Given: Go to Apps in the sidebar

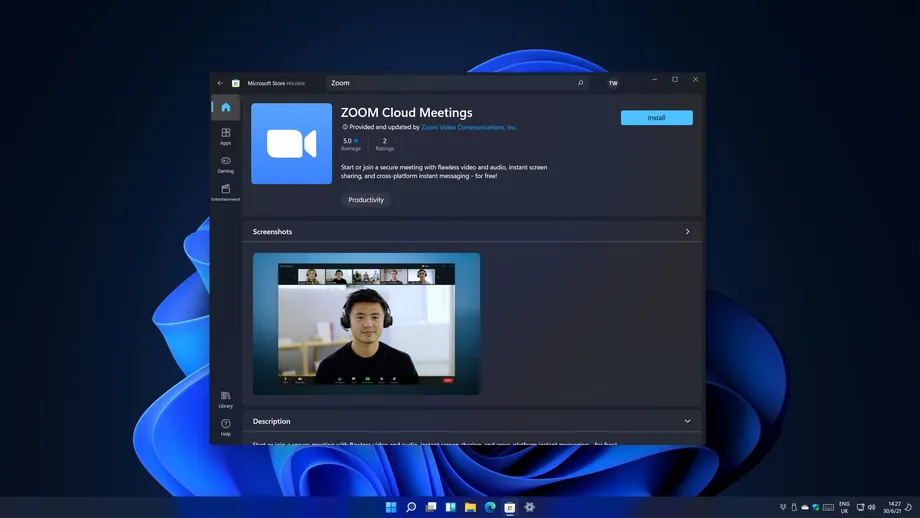Looking at the screenshot, I should click(226, 136).
